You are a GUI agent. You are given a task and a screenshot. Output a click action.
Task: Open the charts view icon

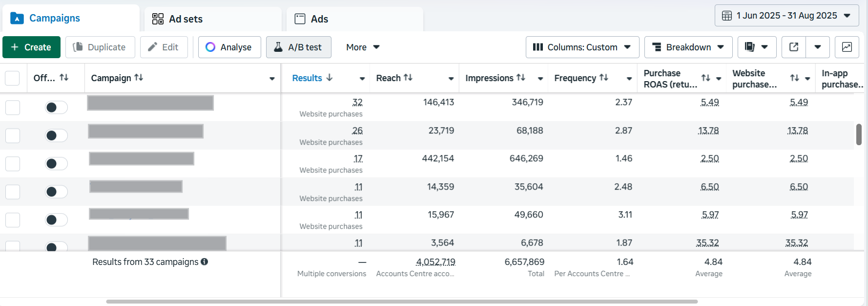click(847, 47)
